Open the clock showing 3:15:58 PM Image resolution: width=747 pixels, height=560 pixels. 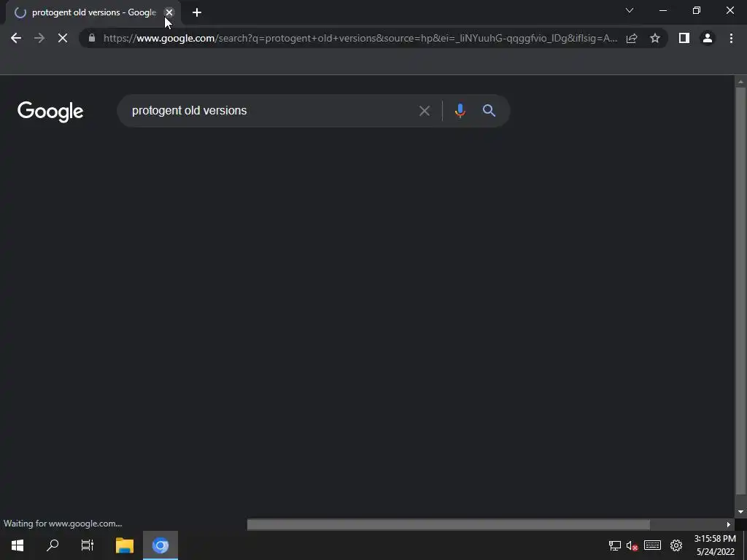tap(715, 545)
